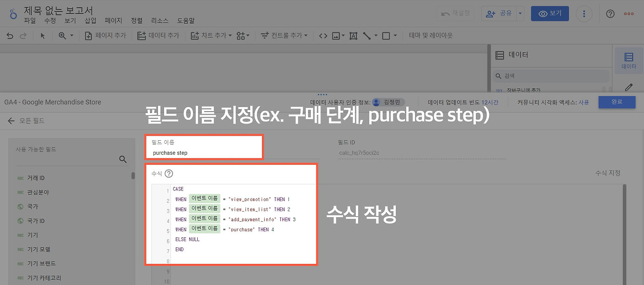Click the 사용 community visualization access link
Viewport: 644px width, 285px height.
click(584, 102)
